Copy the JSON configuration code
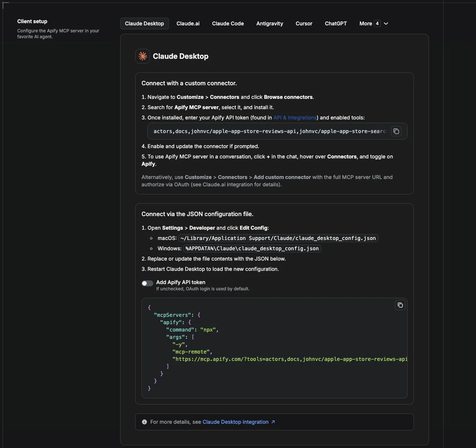476x448 pixels. [x=400, y=305]
